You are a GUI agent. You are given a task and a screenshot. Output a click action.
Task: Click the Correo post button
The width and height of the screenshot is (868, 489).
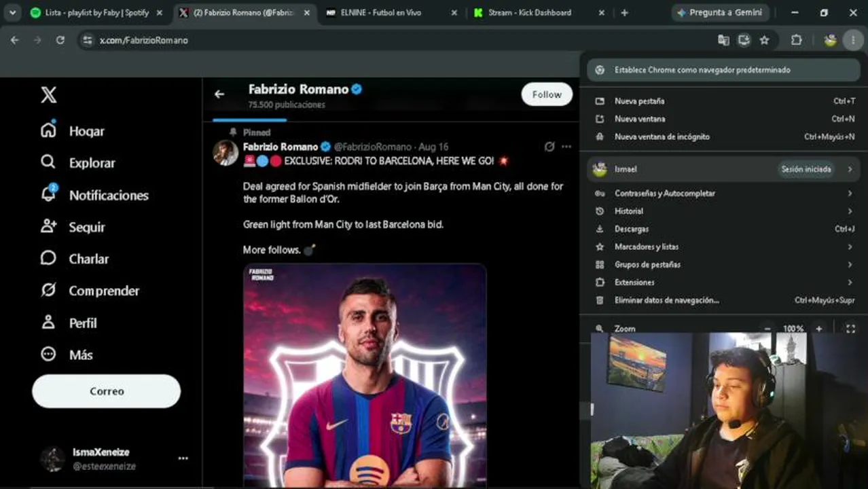[x=107, y=391]
